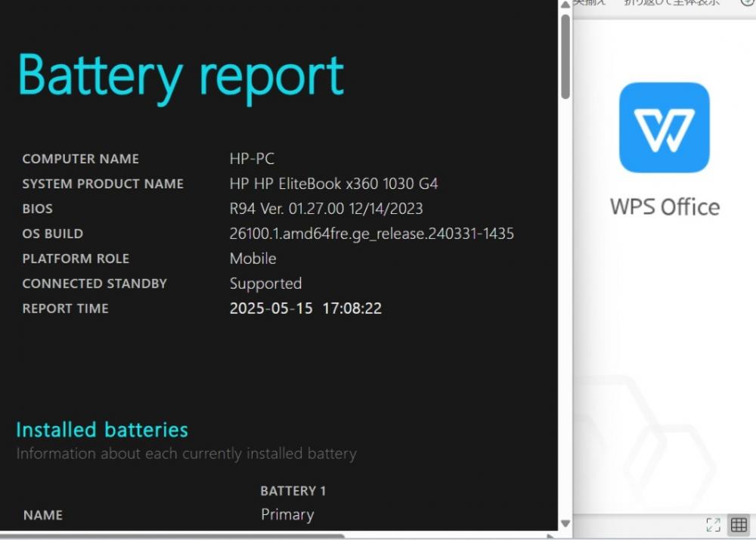Click the 'Installed batteries' section heading
The image size is (756, 540).
pos(102,430)
